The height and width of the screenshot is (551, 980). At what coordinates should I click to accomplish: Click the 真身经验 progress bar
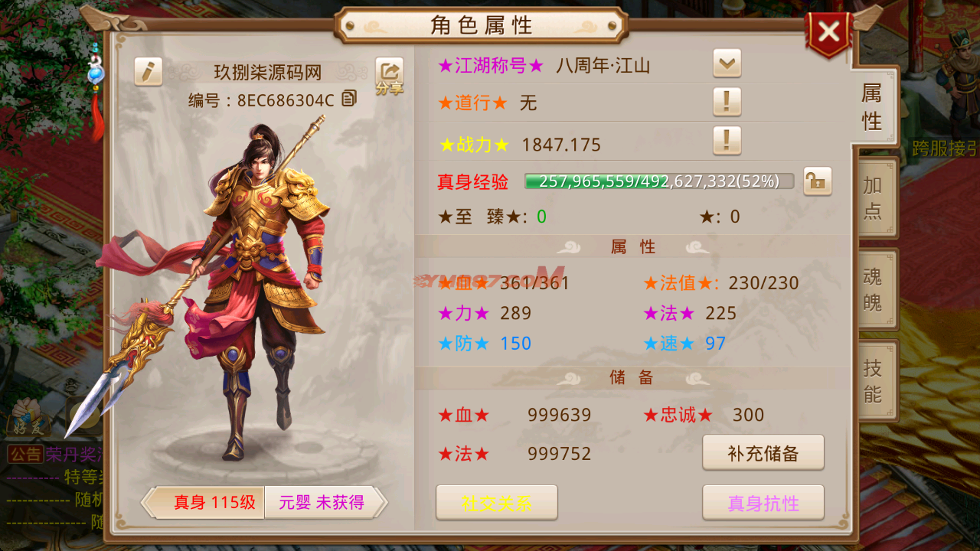[x=659, y=181]
